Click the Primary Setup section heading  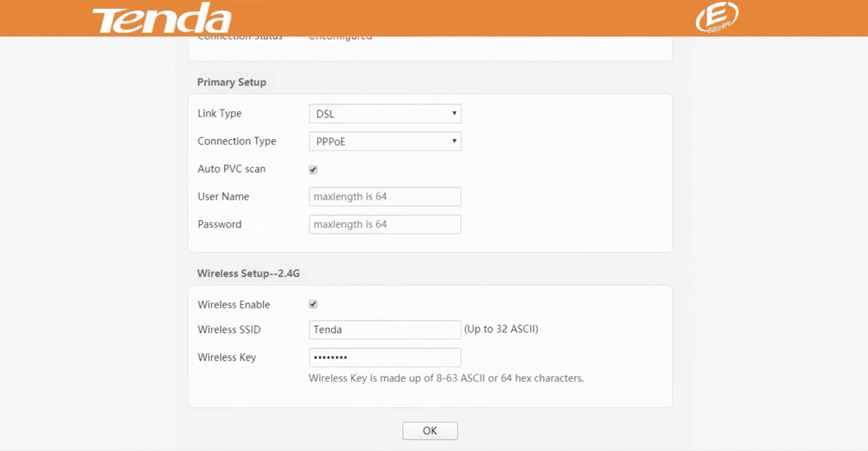(231, 82)
